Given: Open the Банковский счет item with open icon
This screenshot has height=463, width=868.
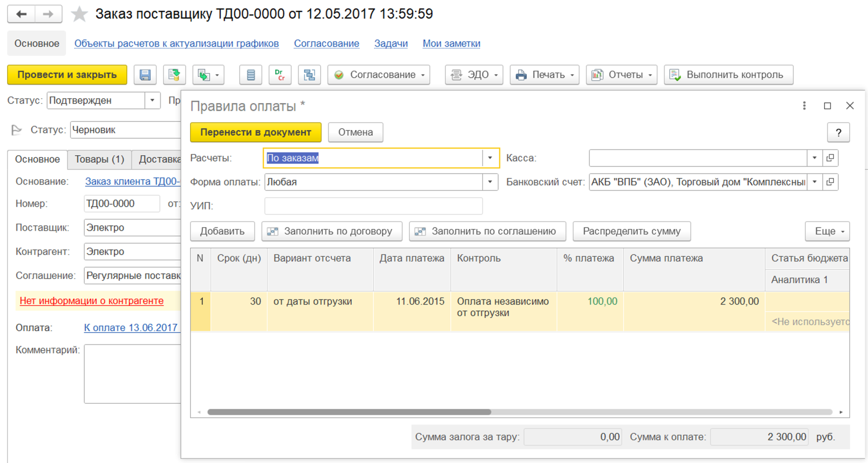Looking at the screenshot, I should pyautogui.click(x=830, y=182).
